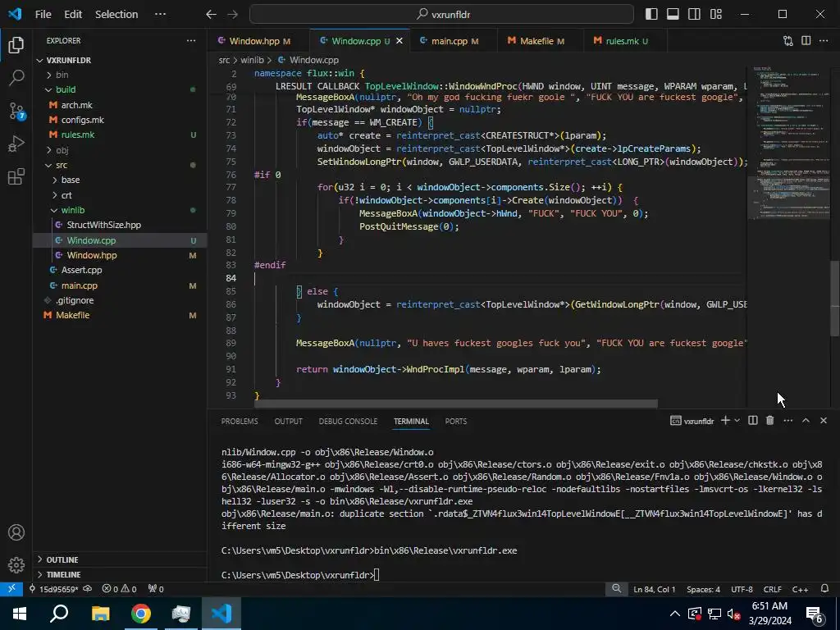Toggle the bottom panel layout icon
840x630 pixels.
pos(673,15)
